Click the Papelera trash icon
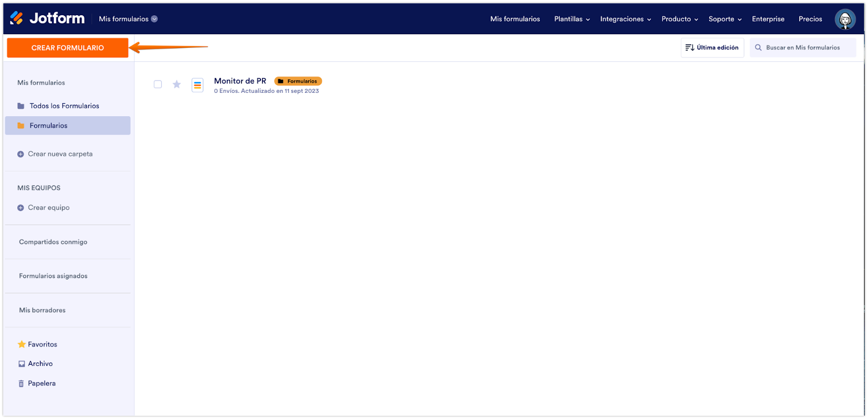 [x=21, y=383]
